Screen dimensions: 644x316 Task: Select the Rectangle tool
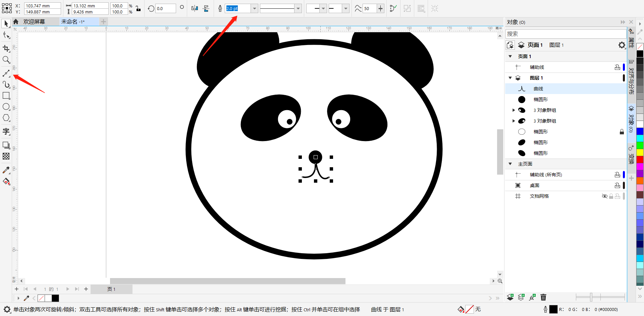click(x=6, y=95)
